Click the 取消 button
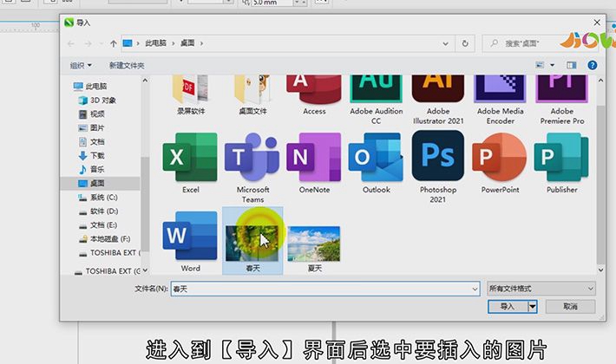 click(x=570, y=306)
